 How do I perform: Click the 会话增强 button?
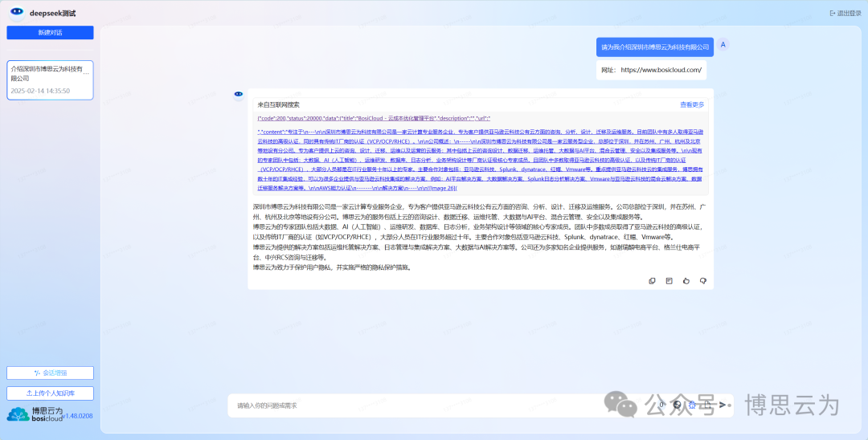50,373
